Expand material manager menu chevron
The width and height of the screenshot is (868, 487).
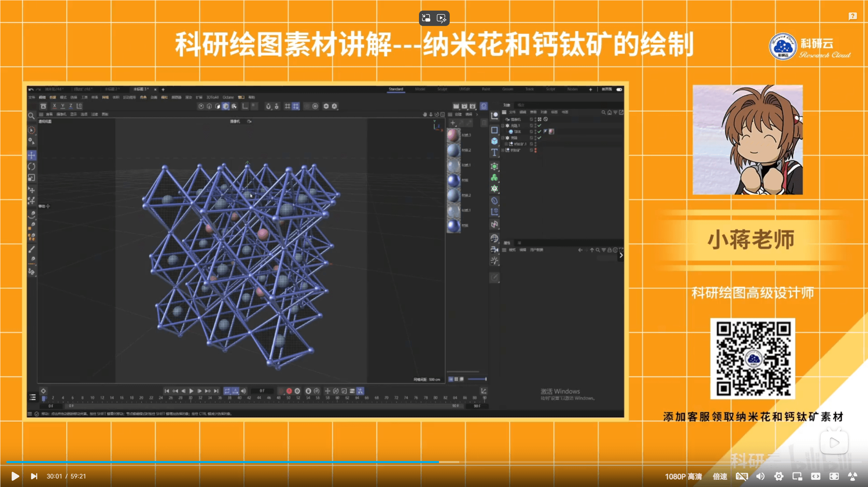tap(477, 114)
